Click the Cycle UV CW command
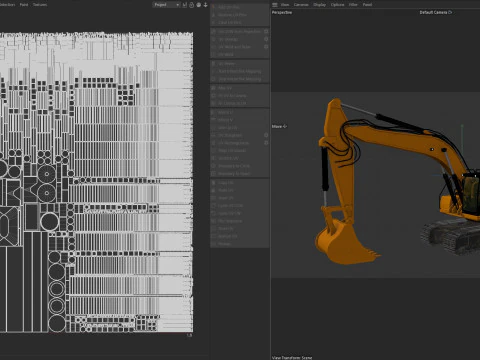 (x=230, y=213)
